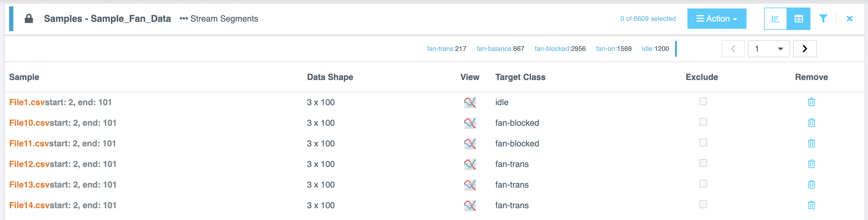Click the lock icon next to the title
The image size is (868, 220).
(29, 18)
